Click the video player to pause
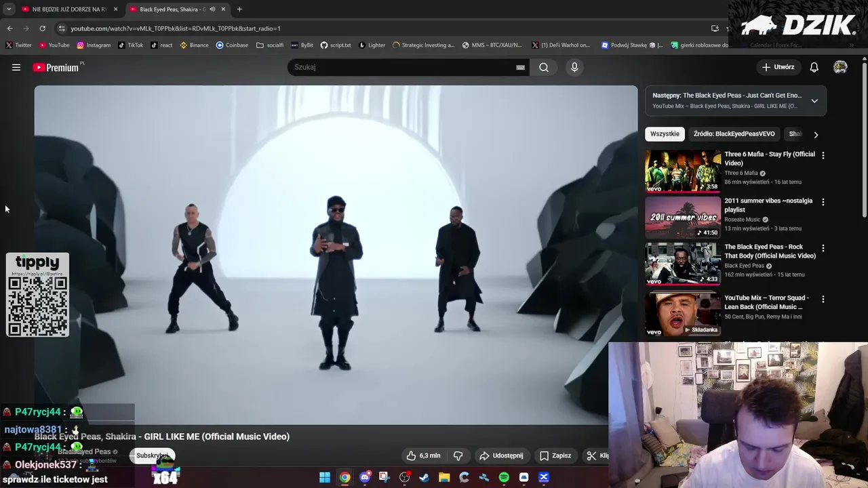868x488 pixels. (336, 254)
